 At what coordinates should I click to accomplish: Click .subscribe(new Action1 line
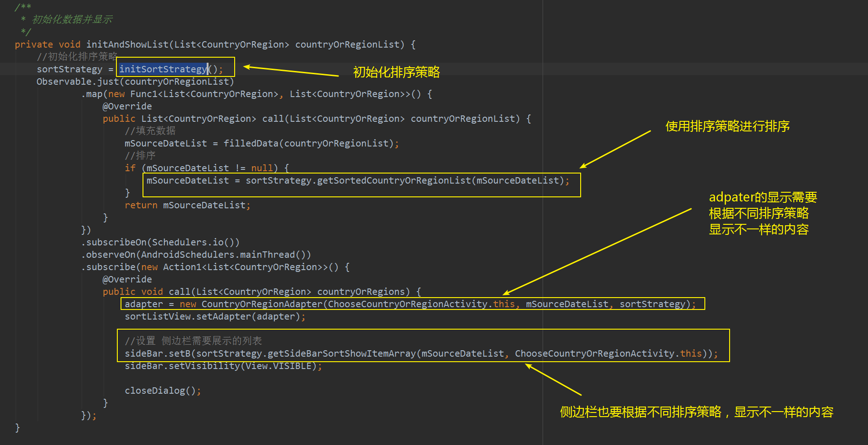point(215,267)
